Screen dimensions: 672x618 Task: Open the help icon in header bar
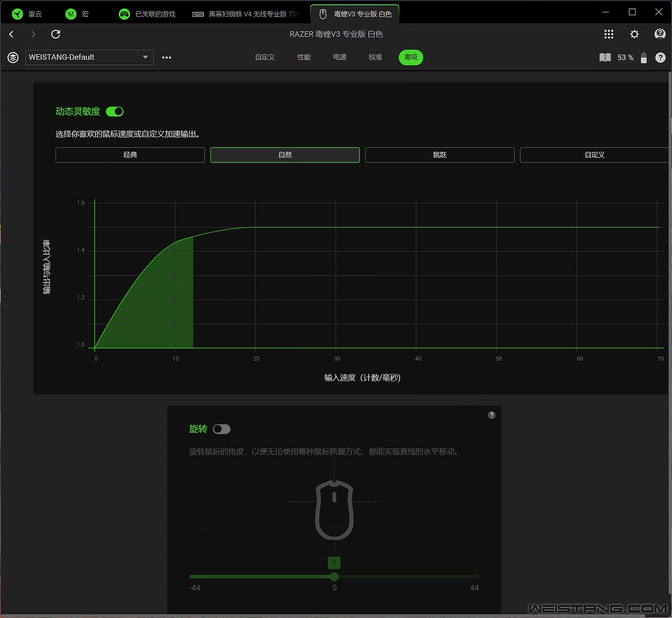click(x=660, y=34)
